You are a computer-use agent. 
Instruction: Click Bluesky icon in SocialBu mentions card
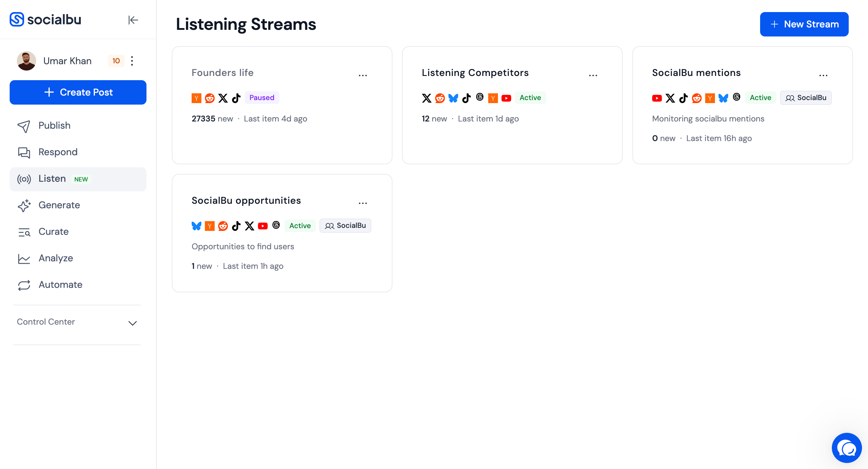tap(723, 98)
